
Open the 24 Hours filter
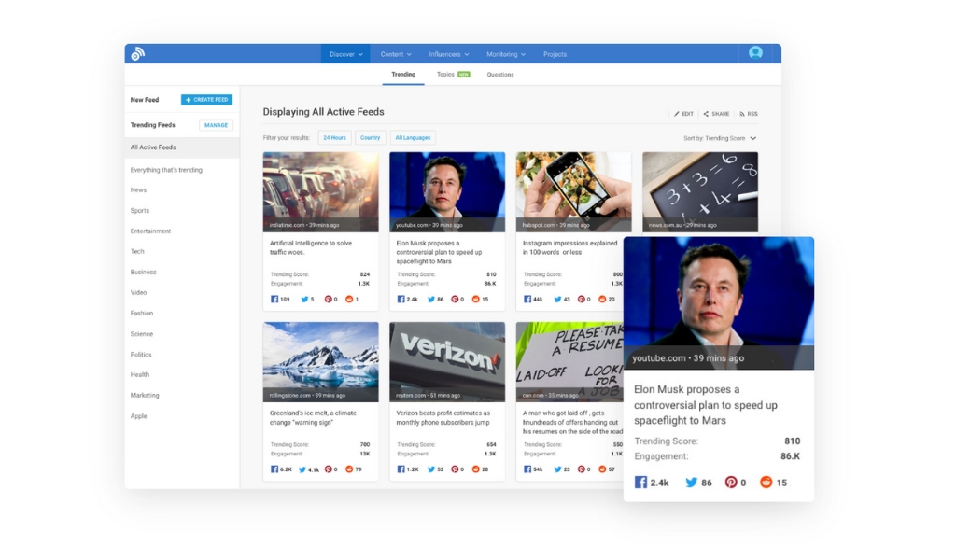coord(334,138)
